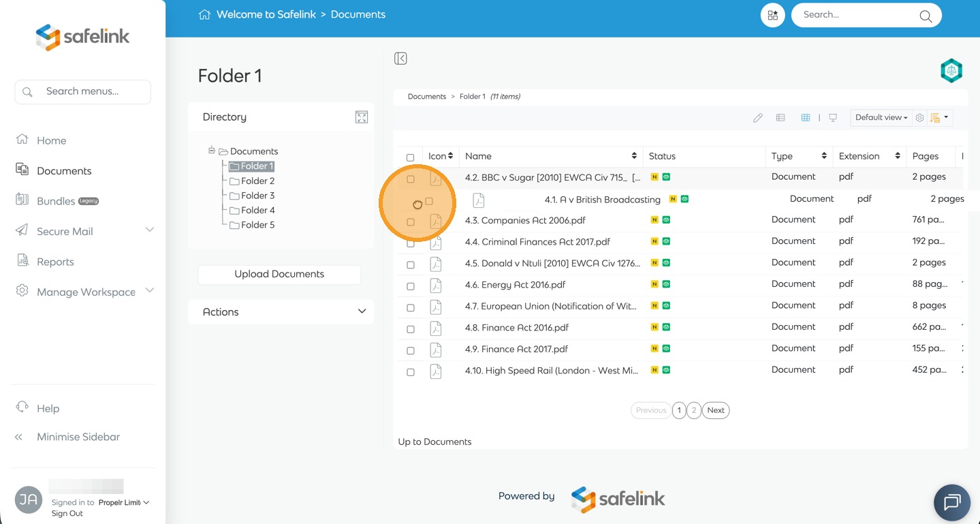The image size is (980, 524).
Task: Expand the Actions panel
Action: tap(281, 312)
